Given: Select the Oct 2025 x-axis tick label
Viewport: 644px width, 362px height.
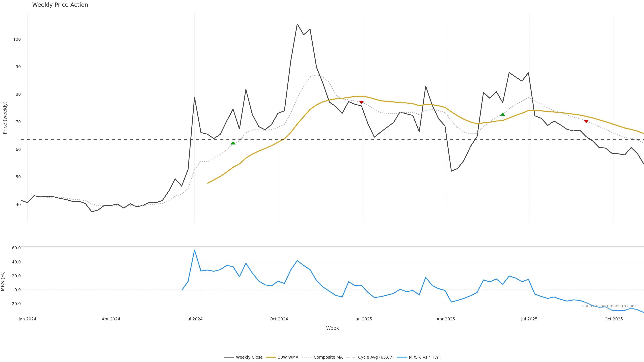Looking at the screenshot, I should (x=613, y=319).
